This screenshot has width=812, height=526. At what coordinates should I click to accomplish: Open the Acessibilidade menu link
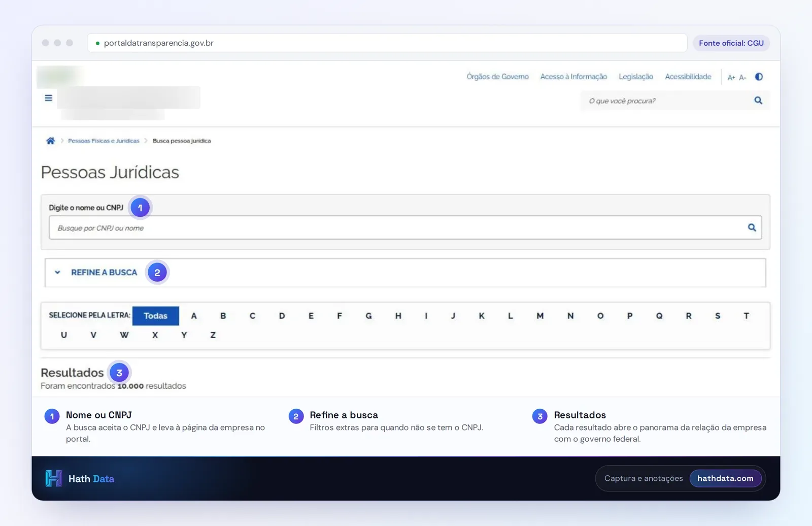(x=688, y=77)
